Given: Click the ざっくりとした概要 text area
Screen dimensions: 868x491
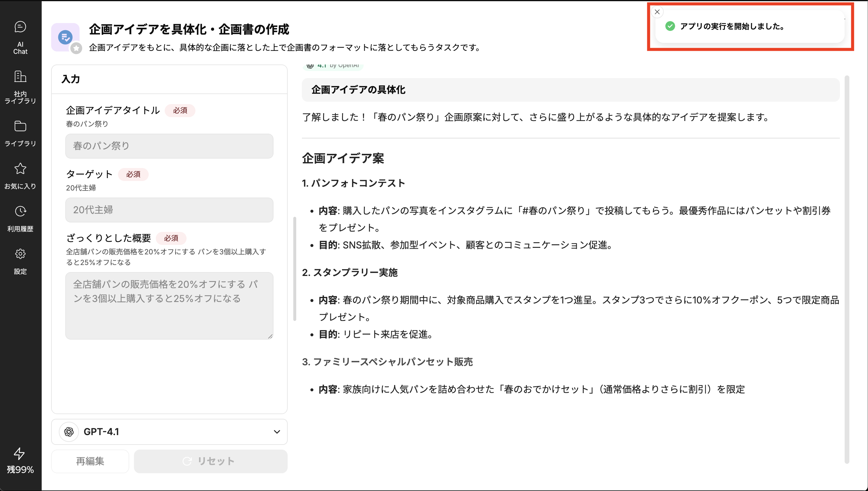Looking at the screenshot, I should coord(169,305).
